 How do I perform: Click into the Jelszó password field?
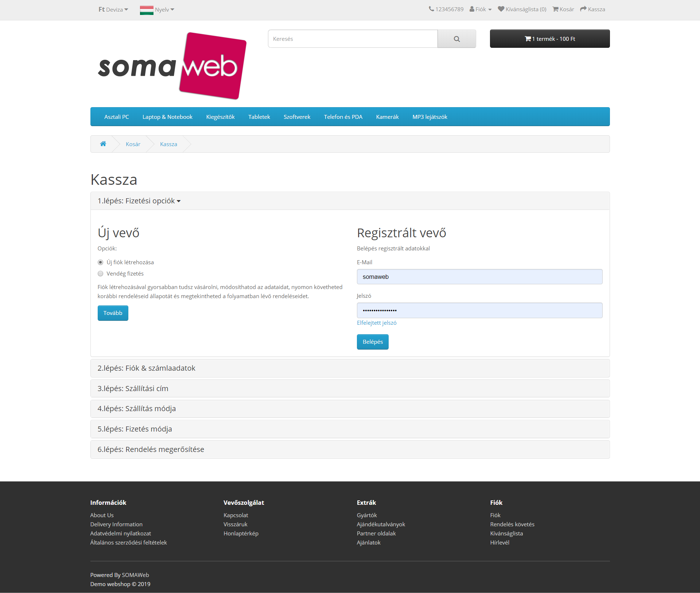point(479,310)
